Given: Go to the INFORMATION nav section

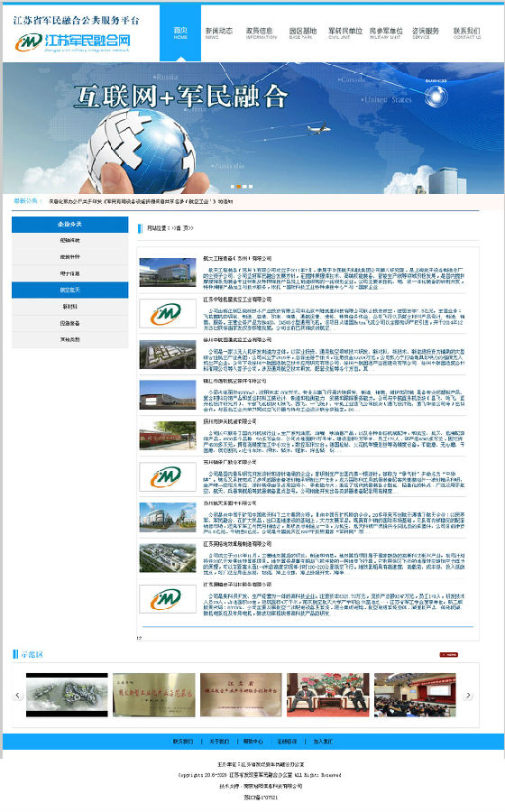Looking at the screenshot, I should pyautogui.click(x=261, y=33).
